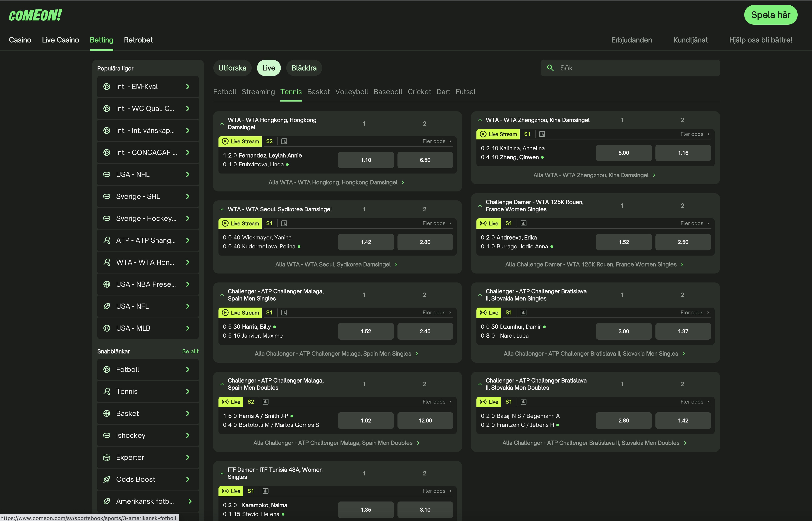Click the American football icon beside USA - NFL
The width and height of the screenshot is (812, 521).
point(107,306)
